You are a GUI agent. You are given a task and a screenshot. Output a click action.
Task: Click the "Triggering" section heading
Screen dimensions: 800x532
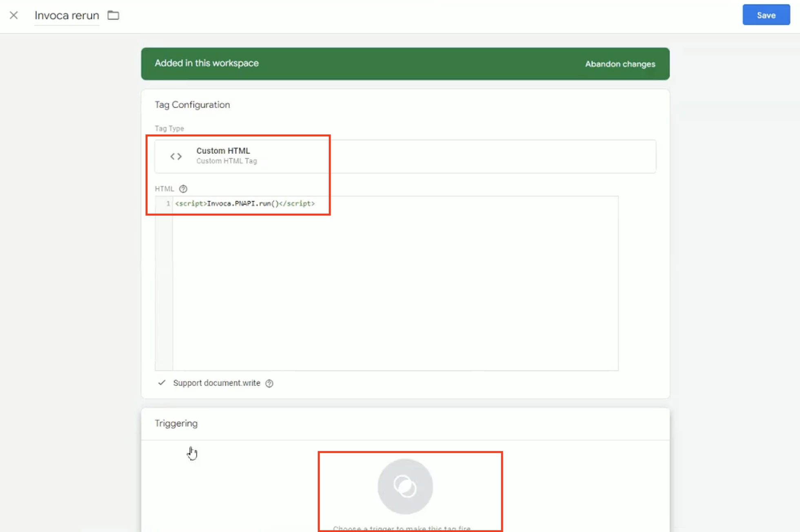coord(176,423)
